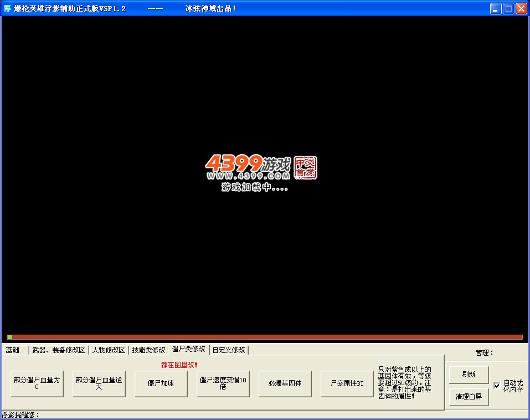
Task: Enable the 尸宠属性BT button
Action: [x=347, y=383]
